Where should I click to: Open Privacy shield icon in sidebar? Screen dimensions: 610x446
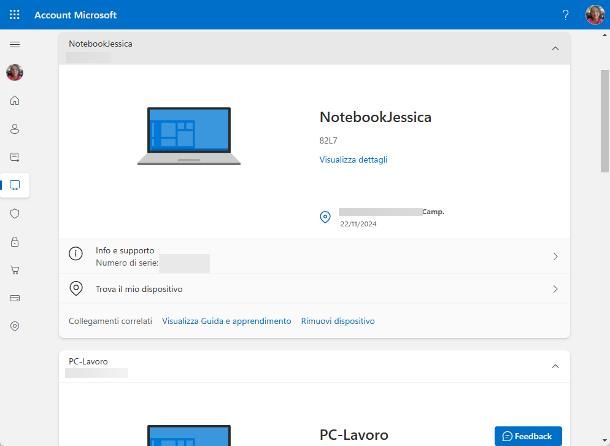(15, 213)
